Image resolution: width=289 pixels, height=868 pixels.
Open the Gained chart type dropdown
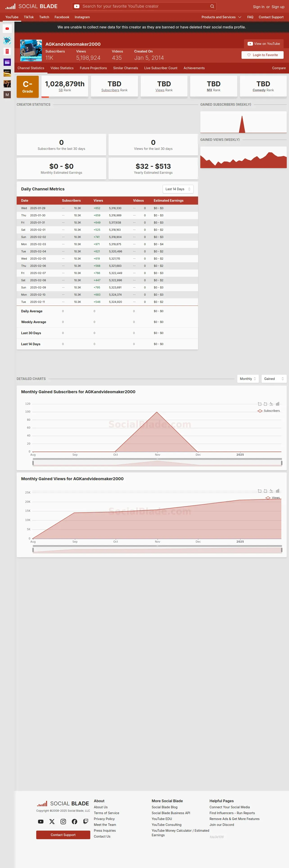click(x=274, y=379)
